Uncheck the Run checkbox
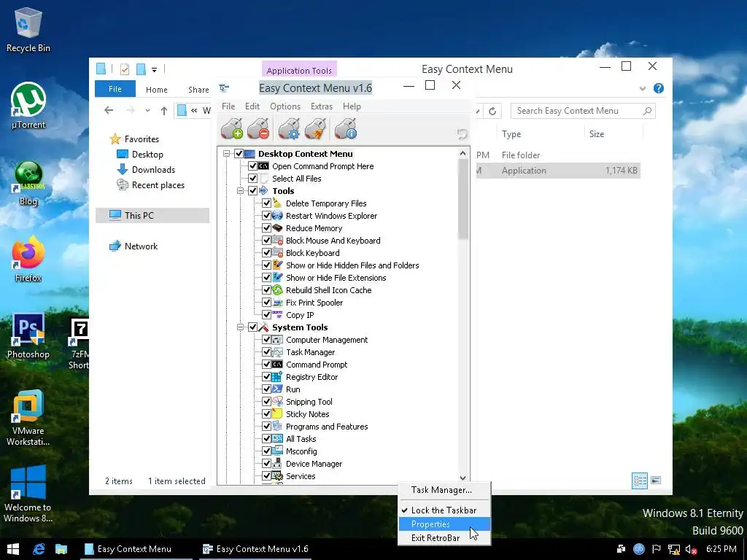This screenshot has width=747, height=560. point(267,389)
